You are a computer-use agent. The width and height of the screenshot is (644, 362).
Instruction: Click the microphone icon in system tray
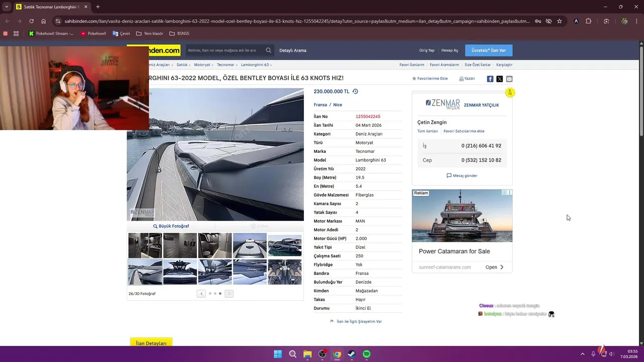click(594, 354)
